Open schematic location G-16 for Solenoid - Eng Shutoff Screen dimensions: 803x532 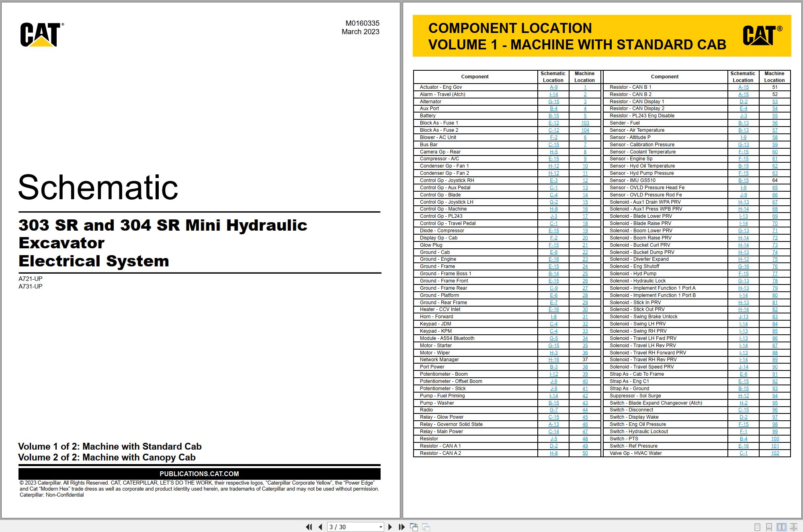(x=744, y=266)
